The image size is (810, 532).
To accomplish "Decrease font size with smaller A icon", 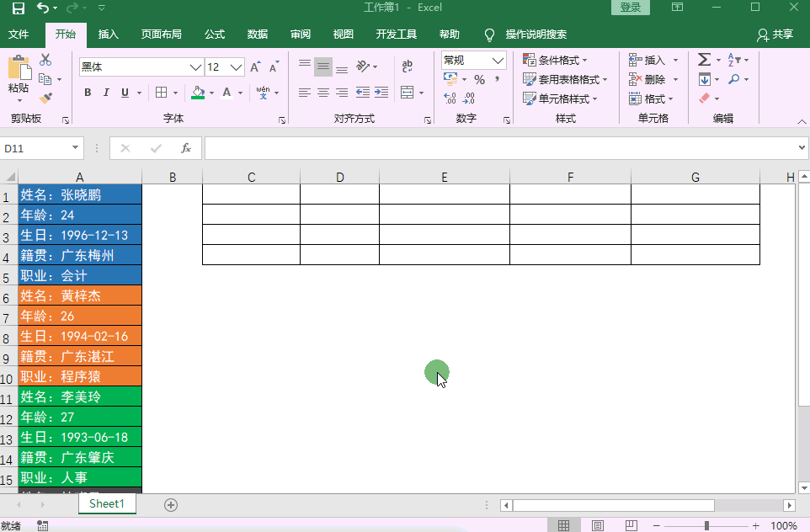I will point(274,67).
